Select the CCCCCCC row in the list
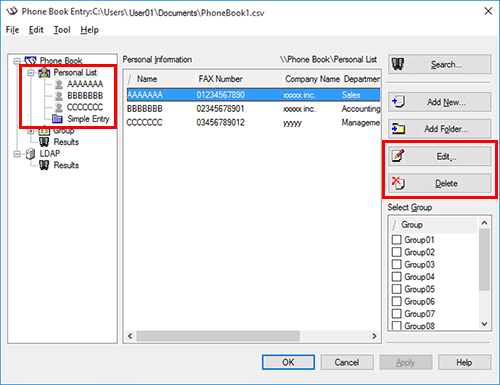500x385 pixels. coord(253,123)
